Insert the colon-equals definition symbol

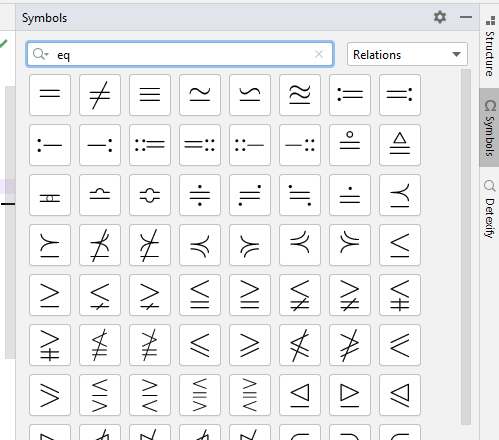click(350, 95)
